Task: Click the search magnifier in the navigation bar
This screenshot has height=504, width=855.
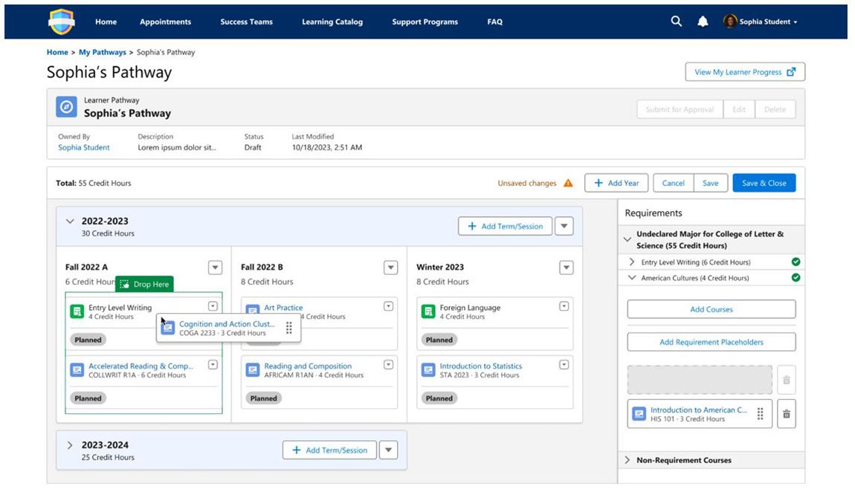Action: pyautogui.click(x=676, y=22)
